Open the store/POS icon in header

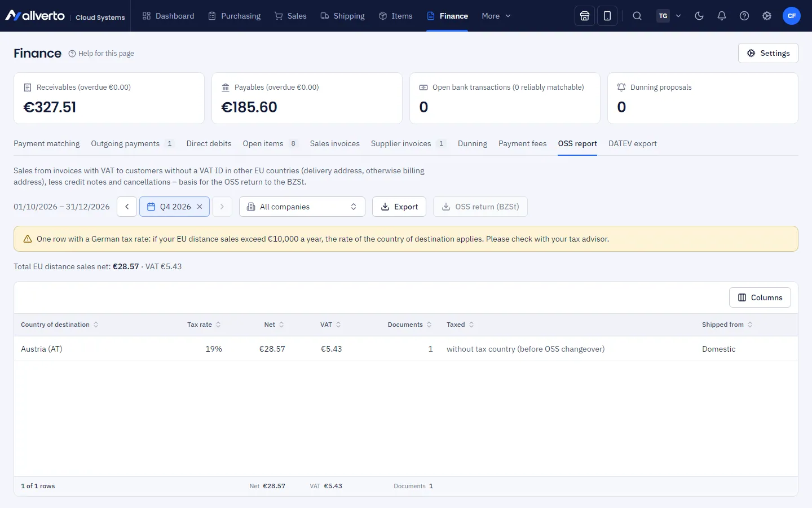pos(585,16)
